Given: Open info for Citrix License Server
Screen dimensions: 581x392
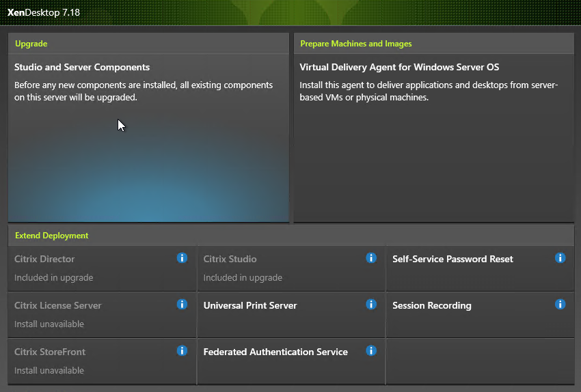Looking at the screenshot, I should tap(182, 305).
